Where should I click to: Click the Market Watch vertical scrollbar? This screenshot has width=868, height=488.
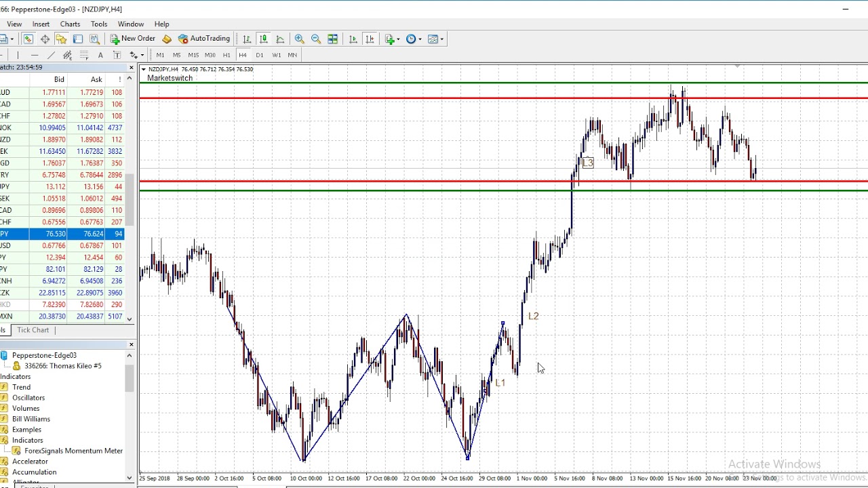point(130,198)
